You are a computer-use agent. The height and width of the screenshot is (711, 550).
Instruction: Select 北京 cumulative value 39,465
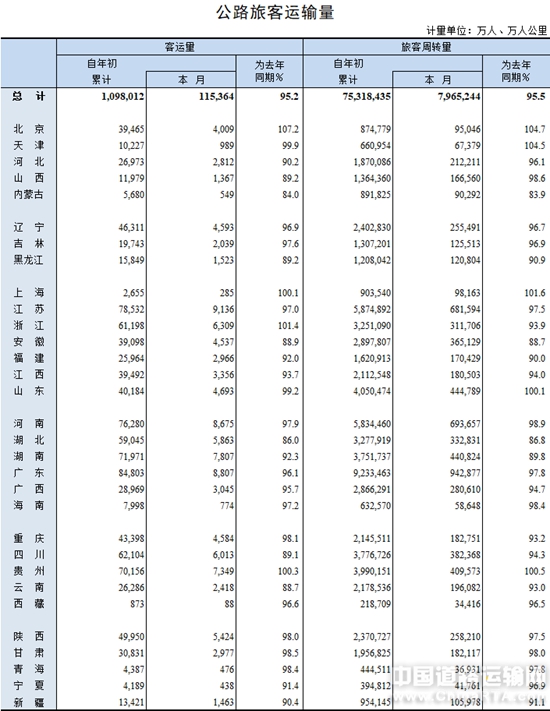(x=131, y=129)
